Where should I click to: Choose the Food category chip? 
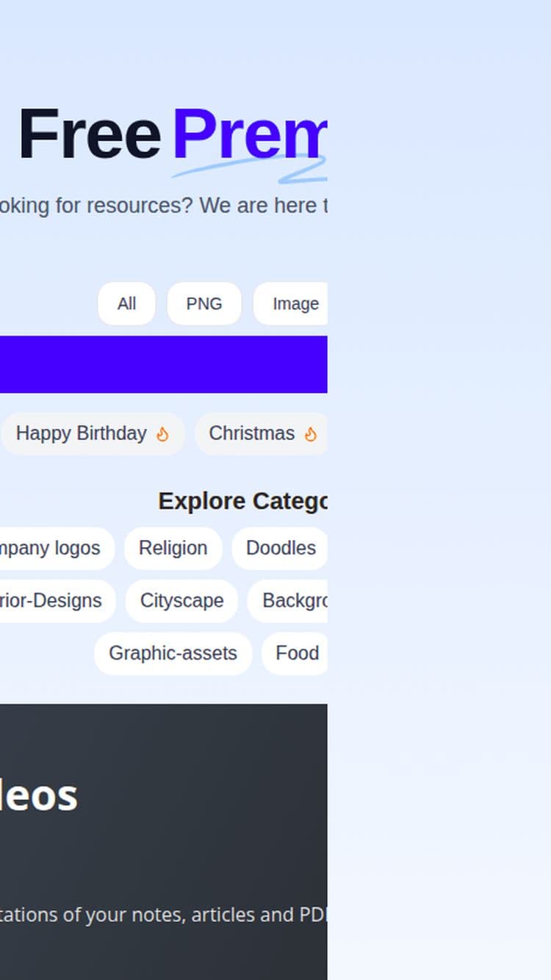[x=295, y=653]
